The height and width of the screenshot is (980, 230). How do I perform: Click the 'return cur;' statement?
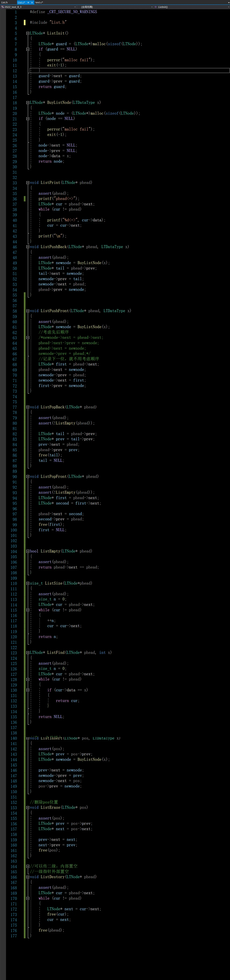tap(68, 701)
